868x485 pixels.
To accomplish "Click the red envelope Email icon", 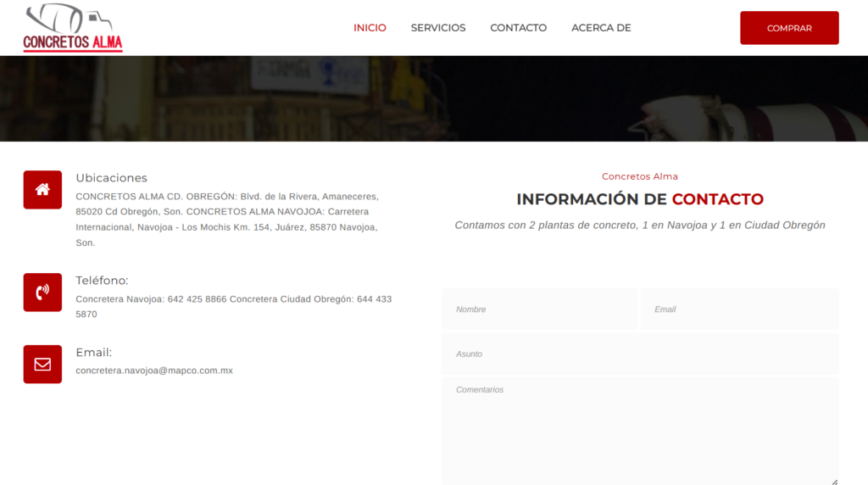I will pyautogui.click(x=42, y=365).
